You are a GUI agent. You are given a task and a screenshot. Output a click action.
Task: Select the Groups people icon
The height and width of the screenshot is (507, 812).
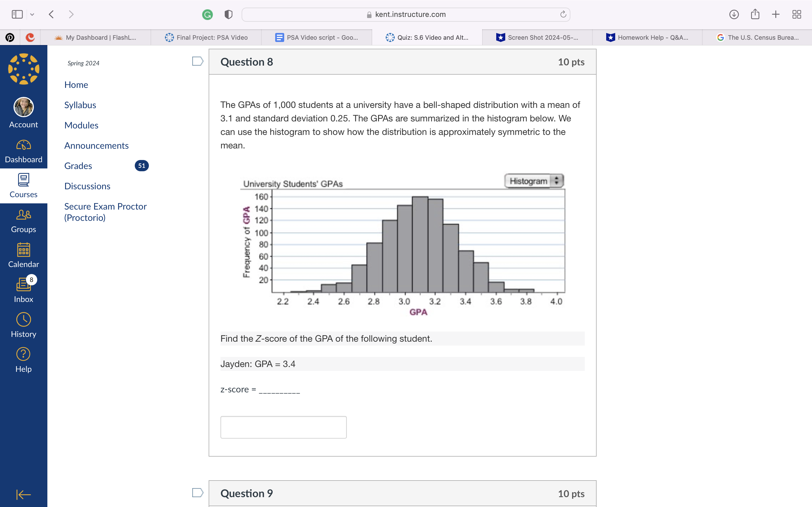(x=23, y=215)
